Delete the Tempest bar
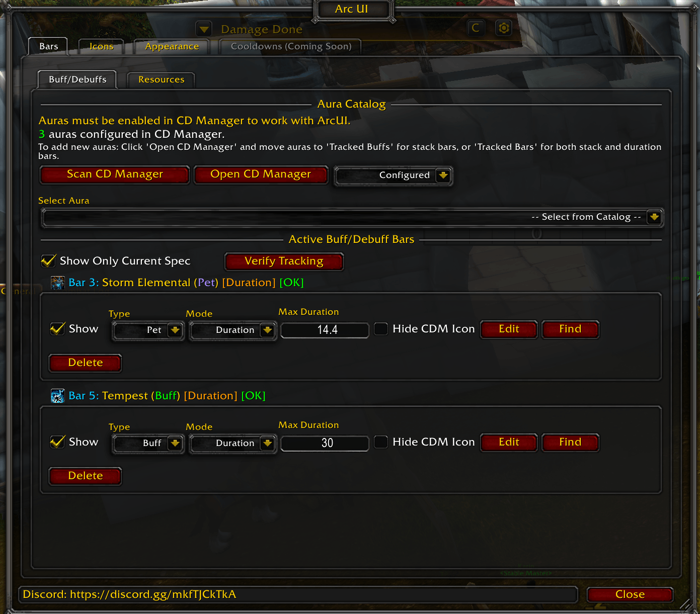The image size is (700, 614). [85, 476]
